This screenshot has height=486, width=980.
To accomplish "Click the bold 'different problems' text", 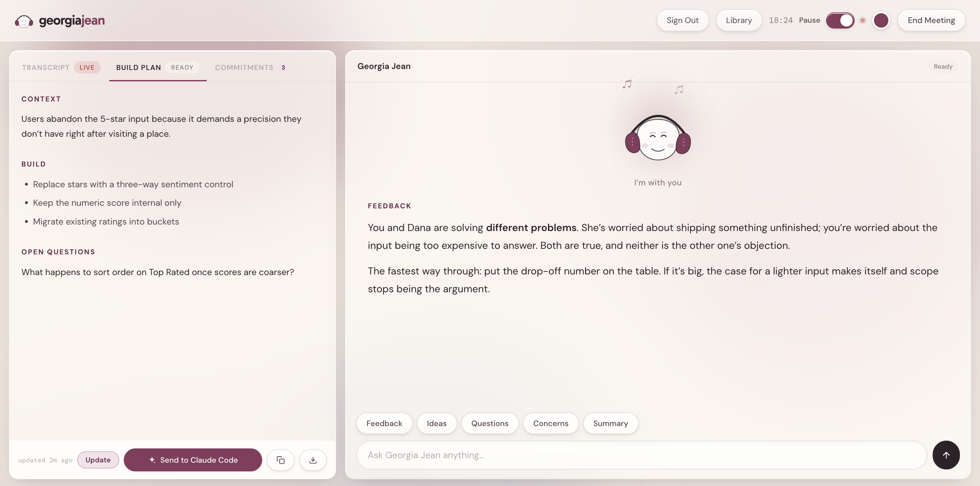I will [x=531, y=228].
